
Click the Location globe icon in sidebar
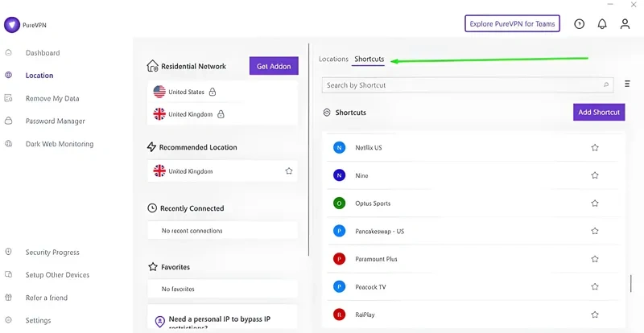[x=8, y=75]
